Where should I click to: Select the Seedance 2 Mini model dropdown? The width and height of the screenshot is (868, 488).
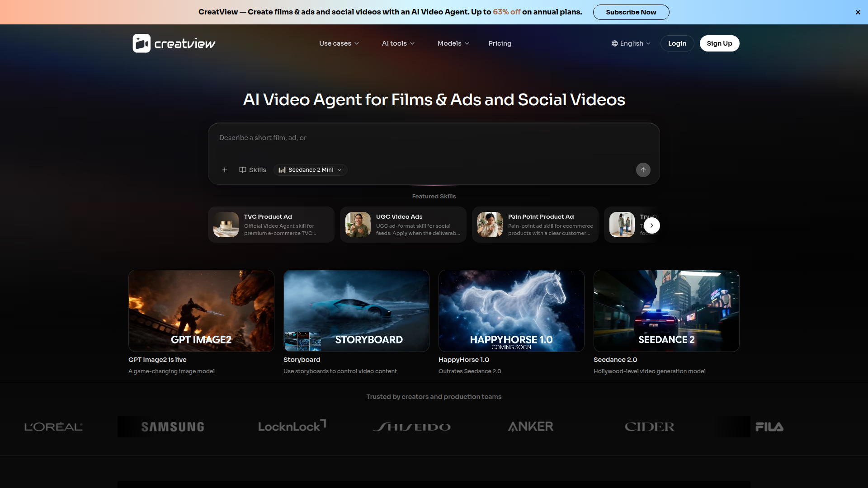311,170
